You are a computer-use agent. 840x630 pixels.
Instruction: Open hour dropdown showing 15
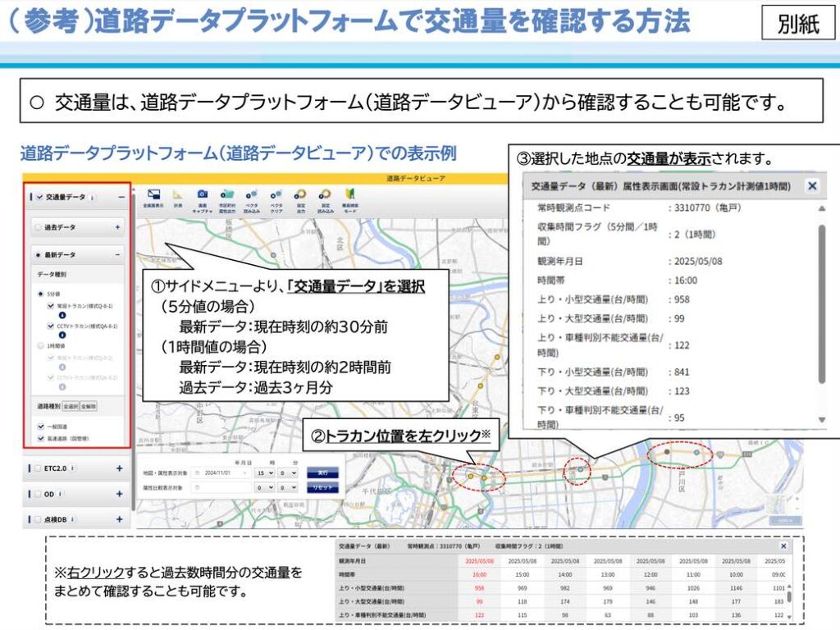[x=265, y=473]
